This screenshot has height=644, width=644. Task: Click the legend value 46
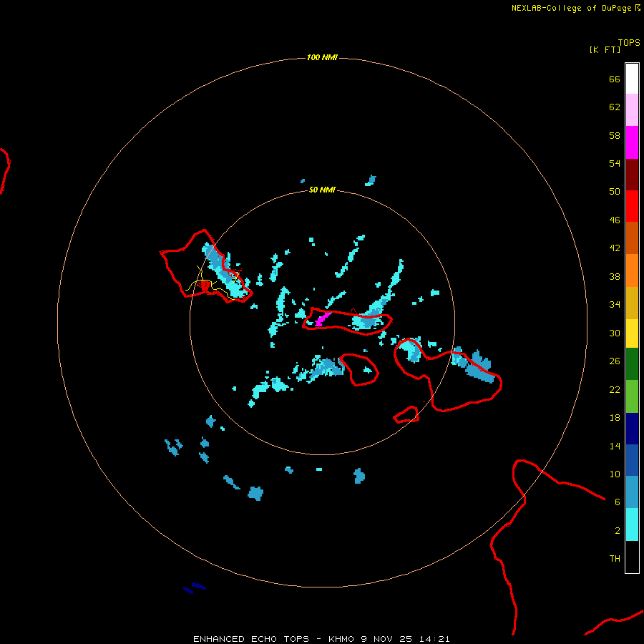click(615, 220)
